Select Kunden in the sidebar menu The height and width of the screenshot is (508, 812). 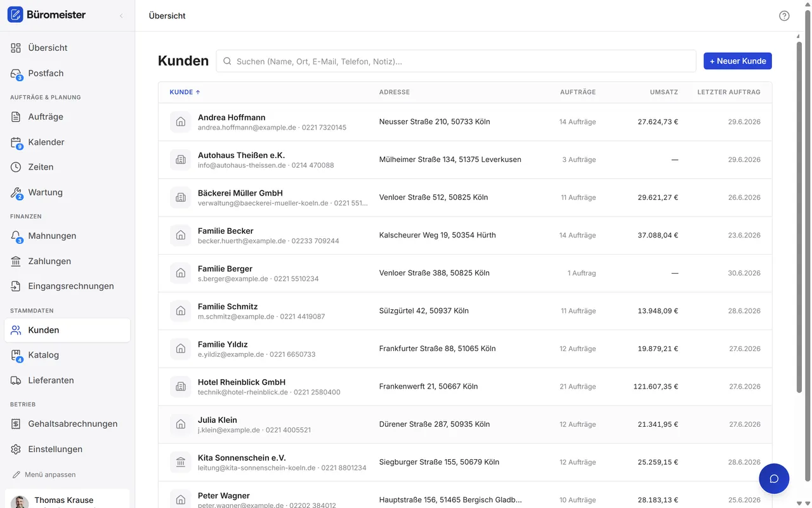point(67,330)
